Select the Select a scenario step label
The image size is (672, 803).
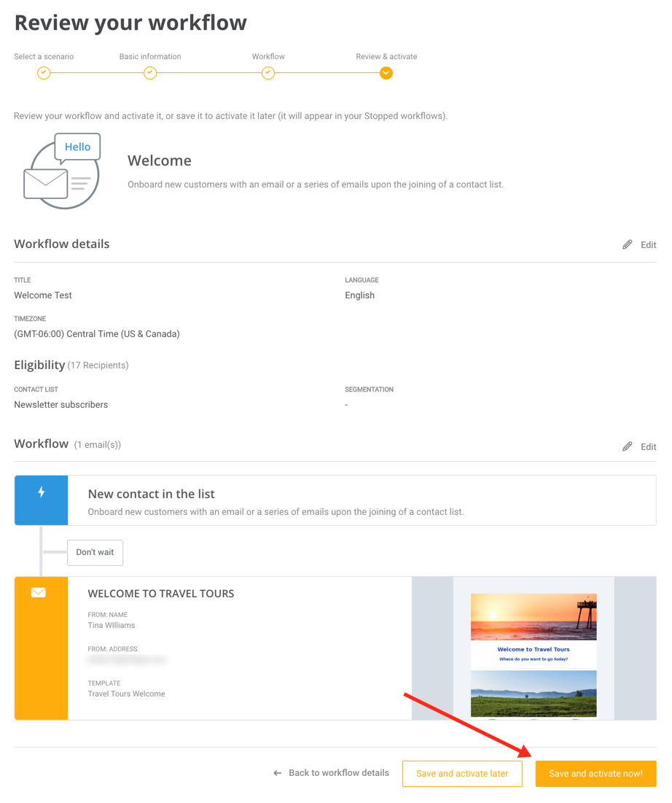(x=44, y=56)
